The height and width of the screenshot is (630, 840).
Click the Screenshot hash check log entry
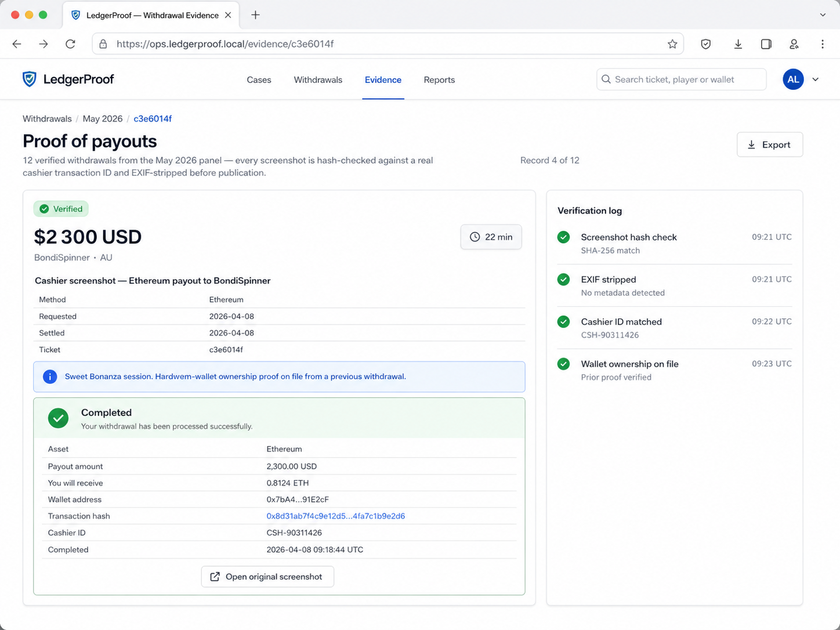tap(675, 244)
